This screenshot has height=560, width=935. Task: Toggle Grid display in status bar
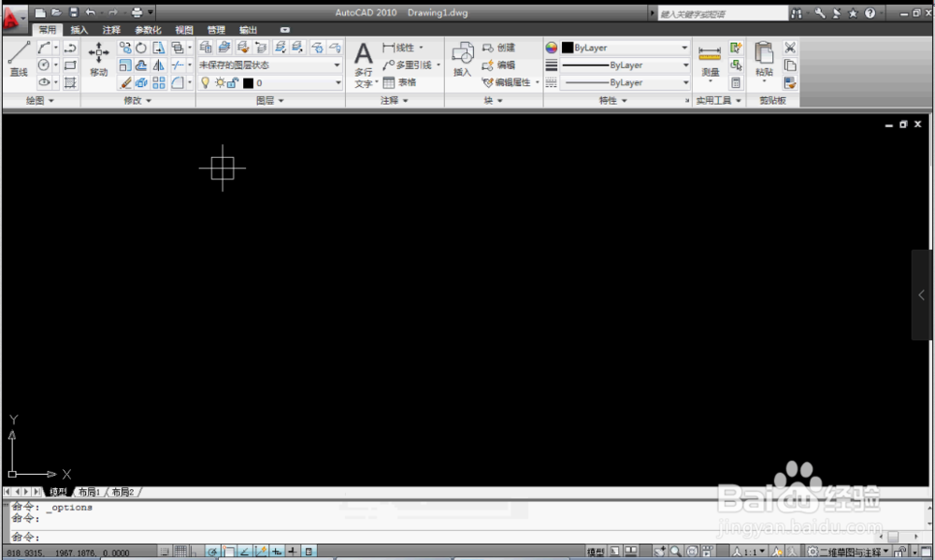pyautogui.click(x=180, y=552)
